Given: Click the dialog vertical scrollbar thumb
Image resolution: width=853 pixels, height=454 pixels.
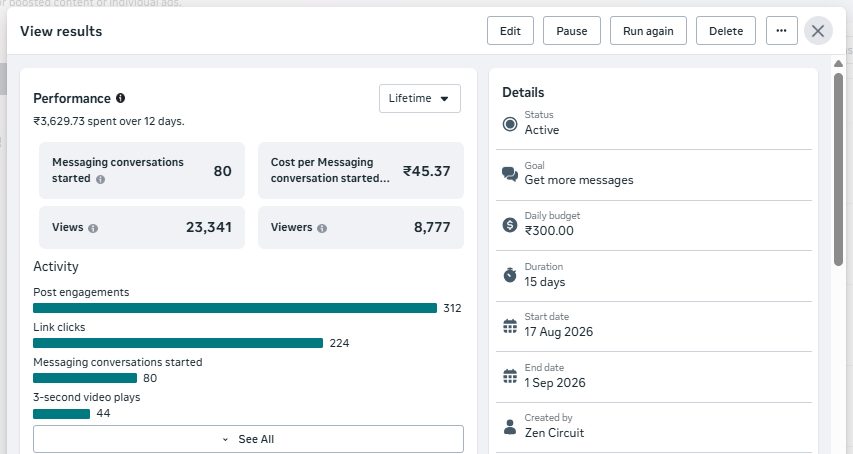Looking at the screenshot, I should click(838, 169).
